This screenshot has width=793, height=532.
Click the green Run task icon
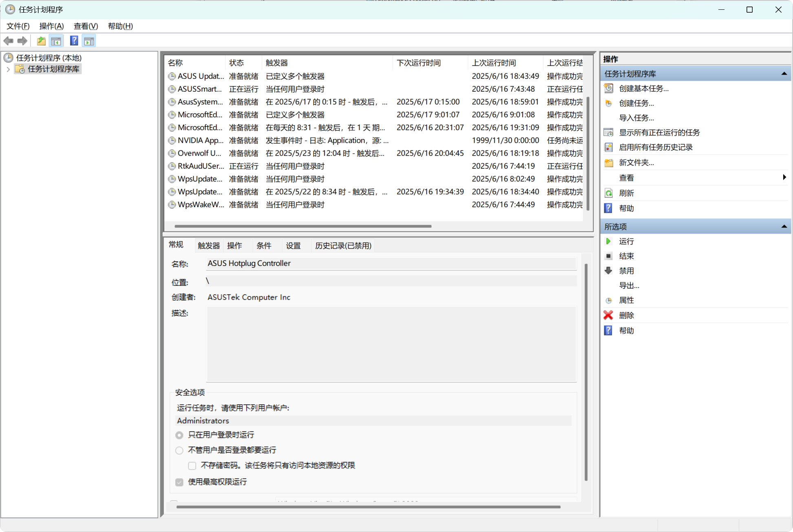[608, 241]
